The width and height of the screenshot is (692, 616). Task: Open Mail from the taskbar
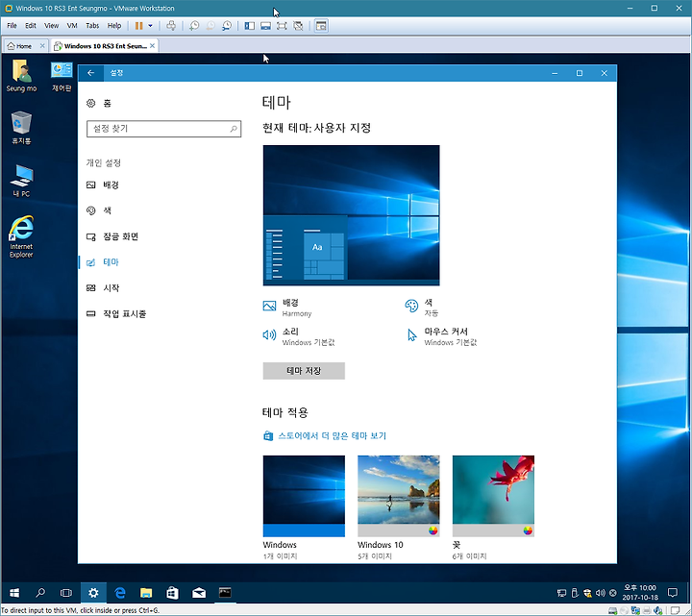coord(199,593)
